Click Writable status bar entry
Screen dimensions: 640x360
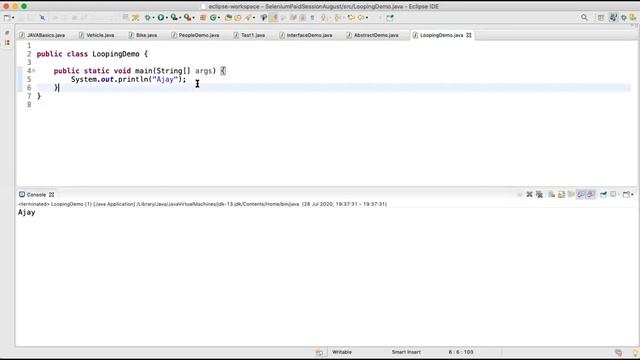[342, 352]
